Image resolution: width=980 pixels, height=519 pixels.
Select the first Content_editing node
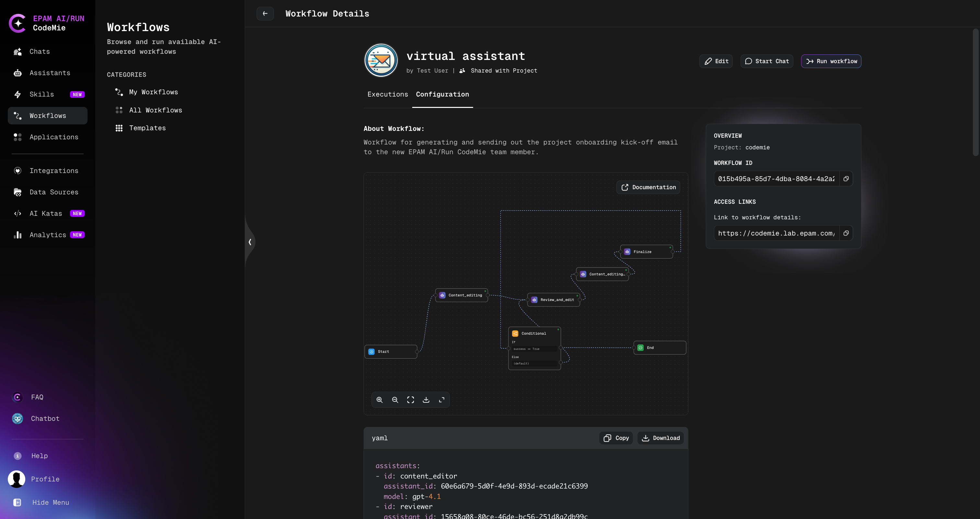tap(462, 295)
